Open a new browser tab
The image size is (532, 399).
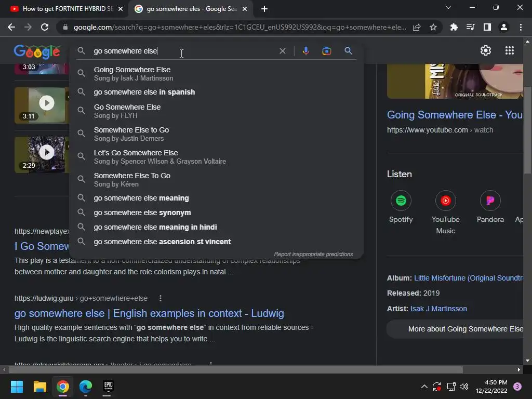(264, 9)
